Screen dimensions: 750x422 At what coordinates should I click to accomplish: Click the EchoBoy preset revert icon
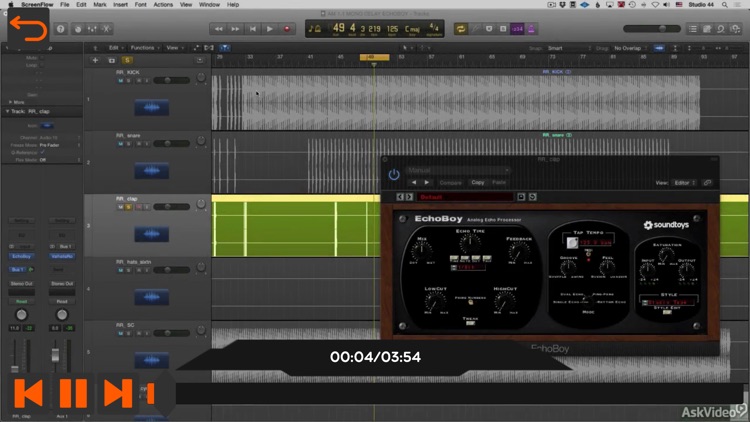click(532, 197)
